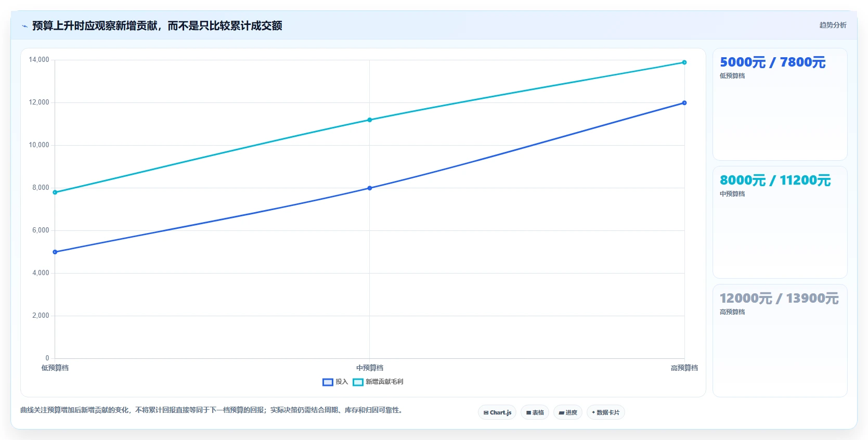Click the 低预算档 label in the first card

(x=732, y=76)
